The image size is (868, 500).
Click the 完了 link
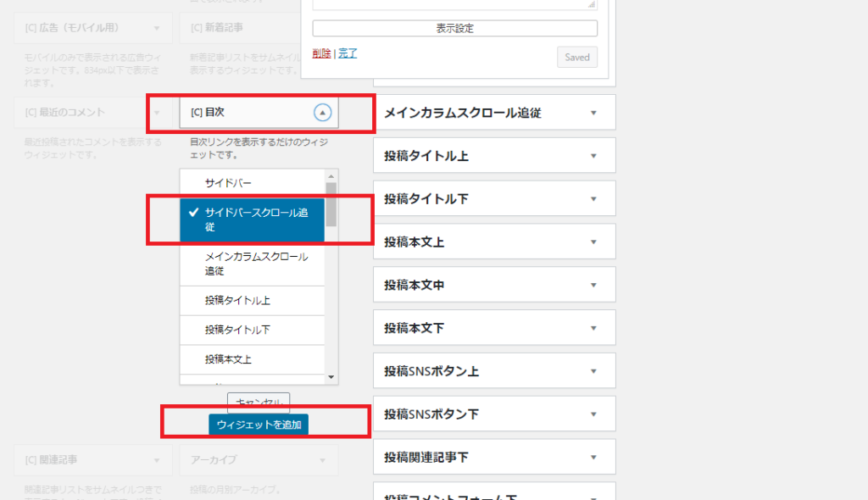(348, 53)
